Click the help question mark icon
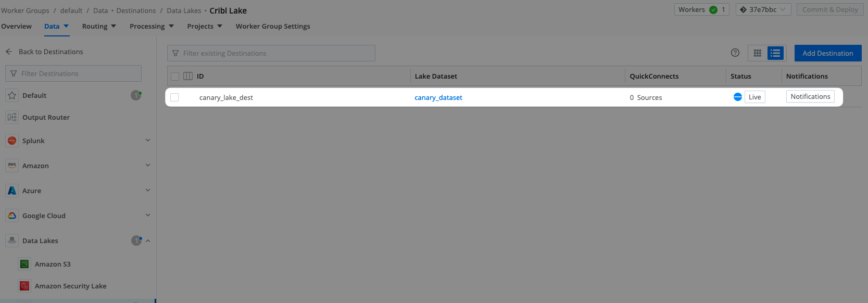This screenshot has height=303, width=868. [735, 53]
